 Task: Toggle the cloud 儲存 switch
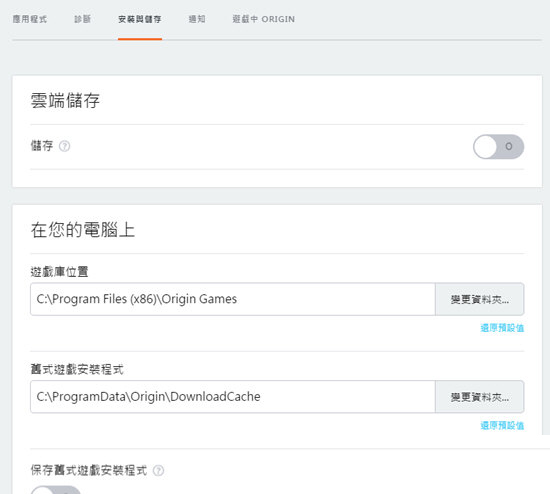point(498,147)
